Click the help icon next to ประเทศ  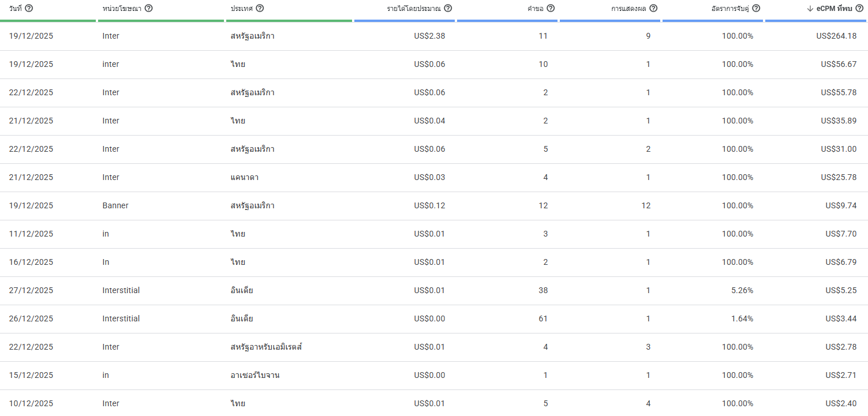260,8
